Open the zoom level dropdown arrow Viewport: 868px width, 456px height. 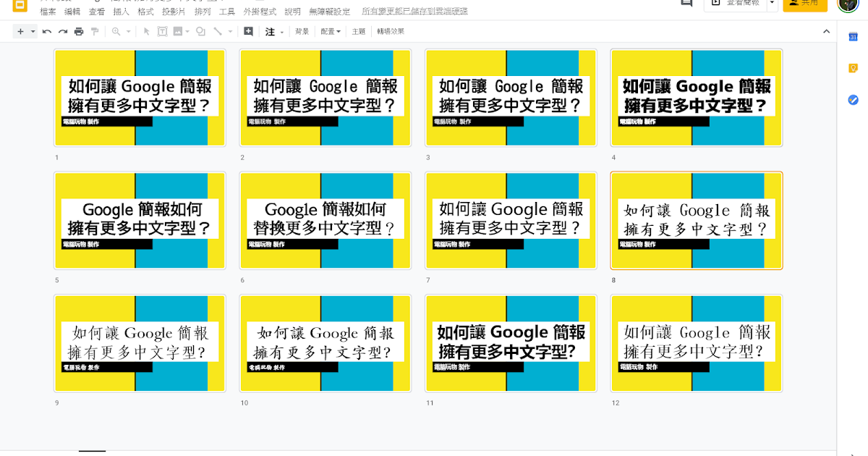[129, 32]
